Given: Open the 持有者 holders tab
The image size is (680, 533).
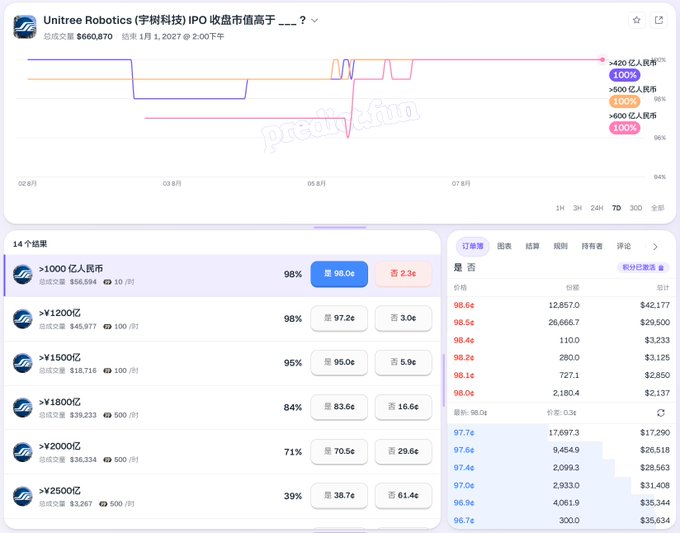Looking at the screenshot, I should [x=592, y=246].
